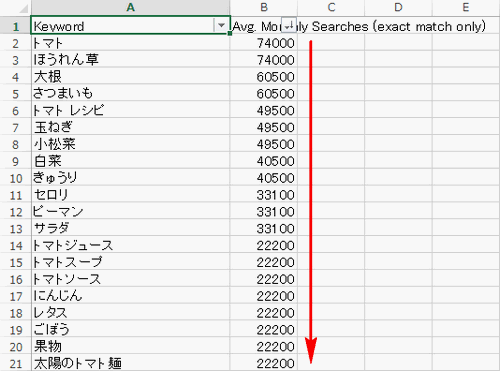Screen dimensions: 500x371
Task: Click the cell containing 白菜
Action: (x=130, y=161)
